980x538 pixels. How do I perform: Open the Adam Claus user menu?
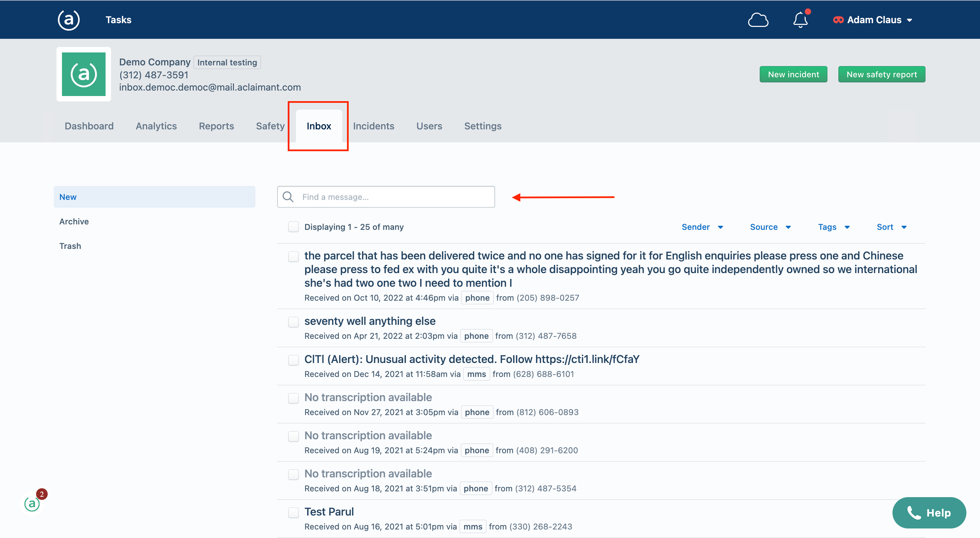click(x=873, y=20)
